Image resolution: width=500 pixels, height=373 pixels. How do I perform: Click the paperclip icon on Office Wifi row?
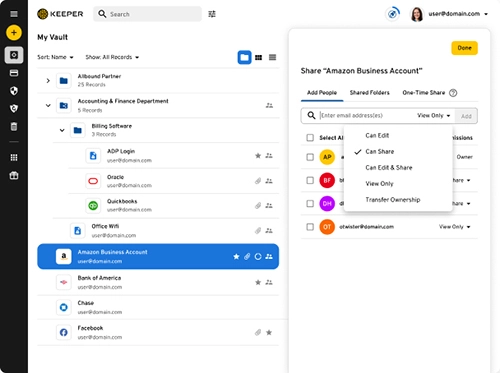pyautogui.click(x=258, y=230)
